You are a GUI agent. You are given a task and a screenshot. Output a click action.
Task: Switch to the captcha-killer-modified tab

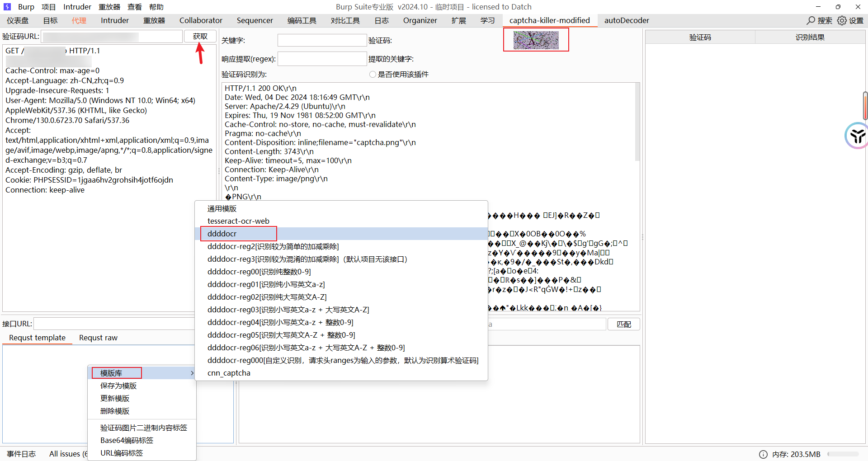(x=550, y=20)
